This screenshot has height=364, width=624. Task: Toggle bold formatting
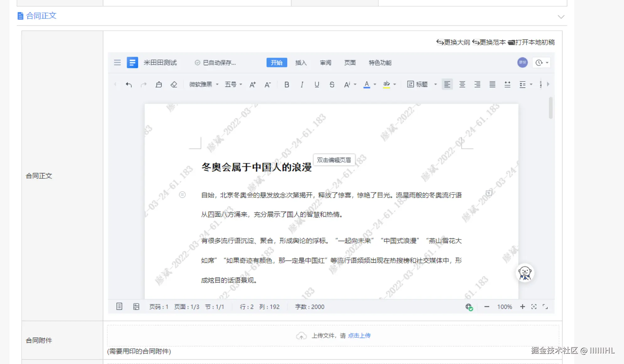(286, 84)
